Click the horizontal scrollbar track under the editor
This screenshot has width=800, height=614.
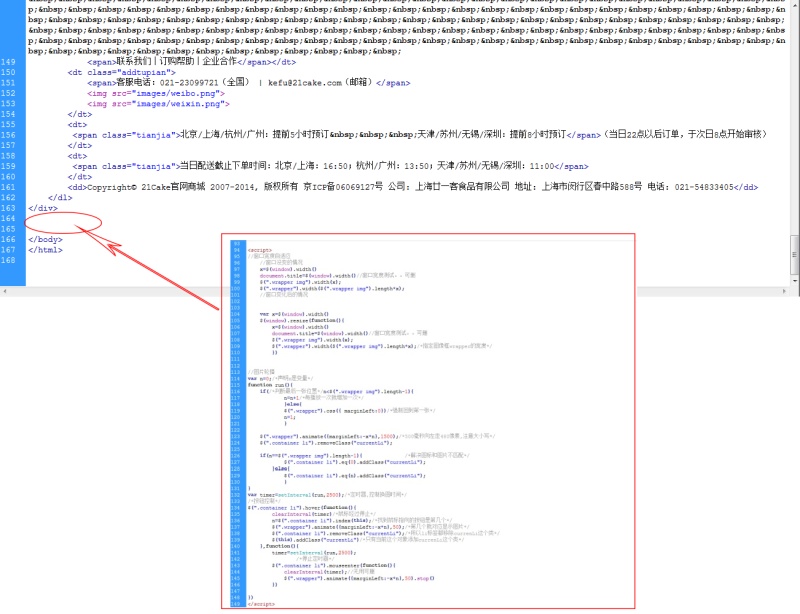click(x=394, y=291)
